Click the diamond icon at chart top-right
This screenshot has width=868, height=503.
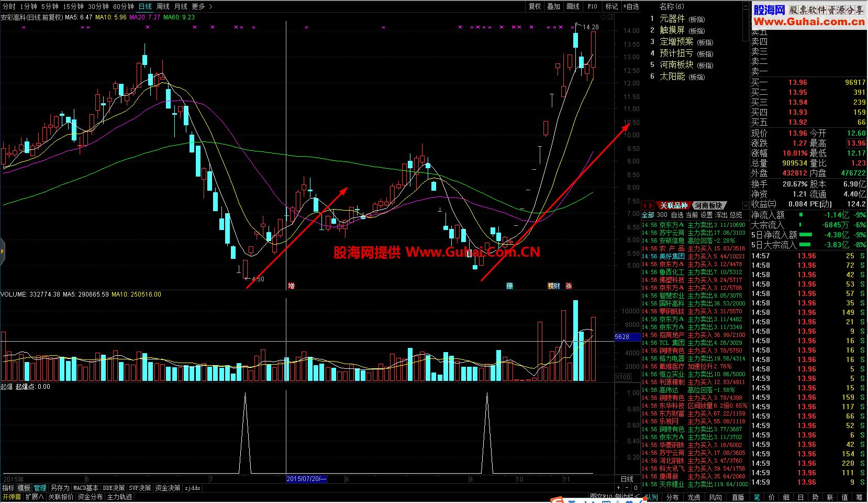(x=603, y=17)
